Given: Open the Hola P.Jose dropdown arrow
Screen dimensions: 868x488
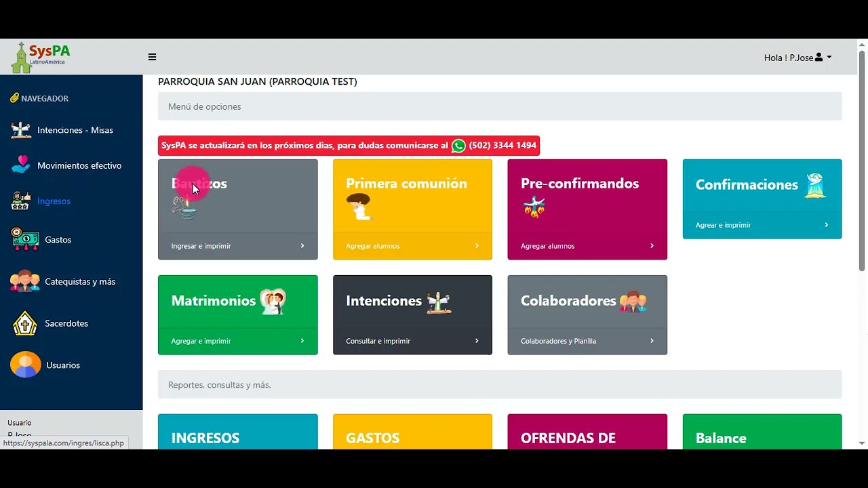Looking at the screenshot, I should [829, 58].
